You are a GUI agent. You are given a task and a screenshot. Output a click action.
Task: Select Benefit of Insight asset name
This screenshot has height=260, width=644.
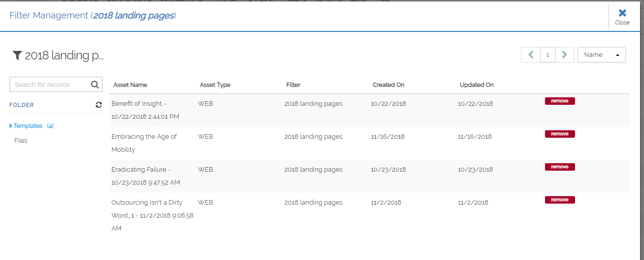[x=145, y=110]
